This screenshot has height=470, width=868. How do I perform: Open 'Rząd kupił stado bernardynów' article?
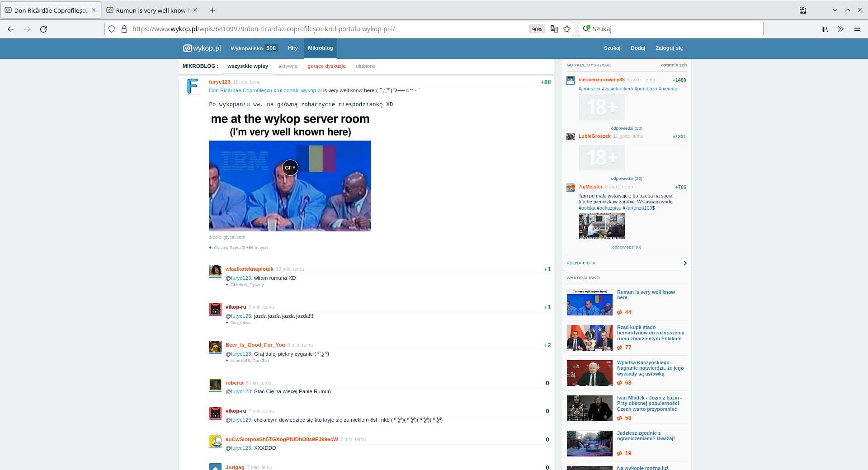coord(651,333)
